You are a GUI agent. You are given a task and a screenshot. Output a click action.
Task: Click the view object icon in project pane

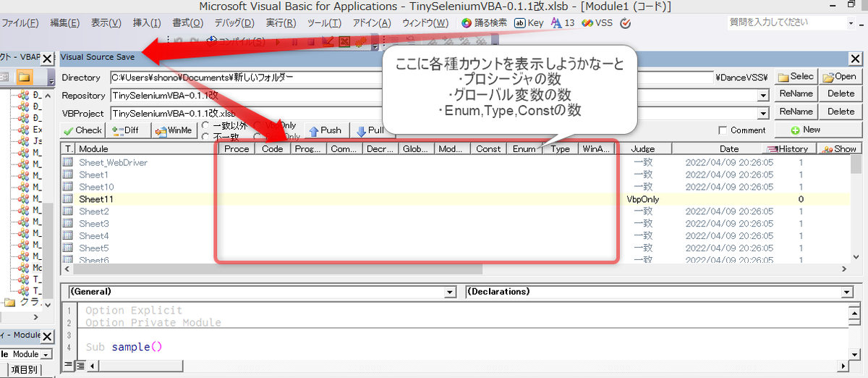pos(4,77)
